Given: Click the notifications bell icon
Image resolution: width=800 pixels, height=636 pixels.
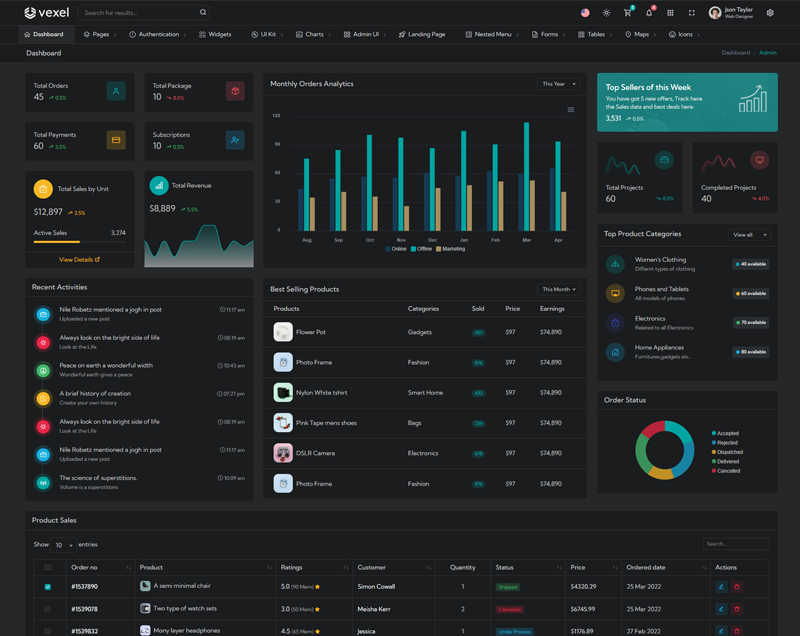Looking at the screenshot, I should click(650, 13).
